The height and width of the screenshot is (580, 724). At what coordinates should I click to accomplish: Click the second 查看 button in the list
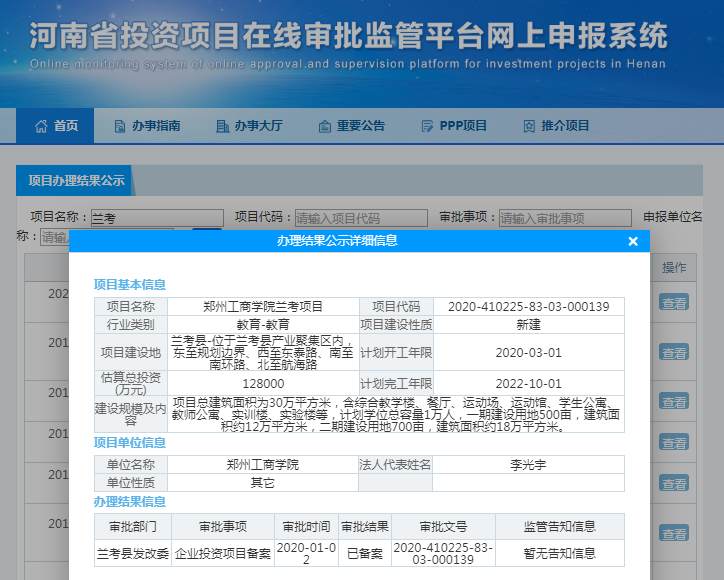tap(674, 352)
